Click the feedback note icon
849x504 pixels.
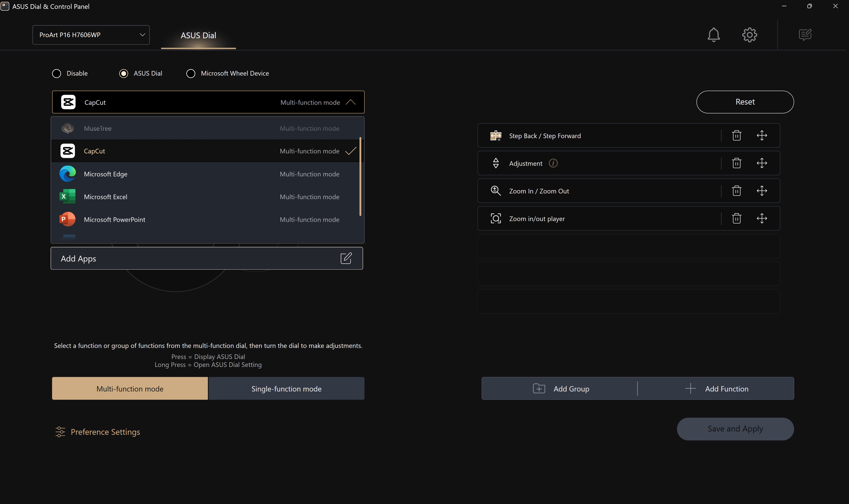[x=805, y=35]
